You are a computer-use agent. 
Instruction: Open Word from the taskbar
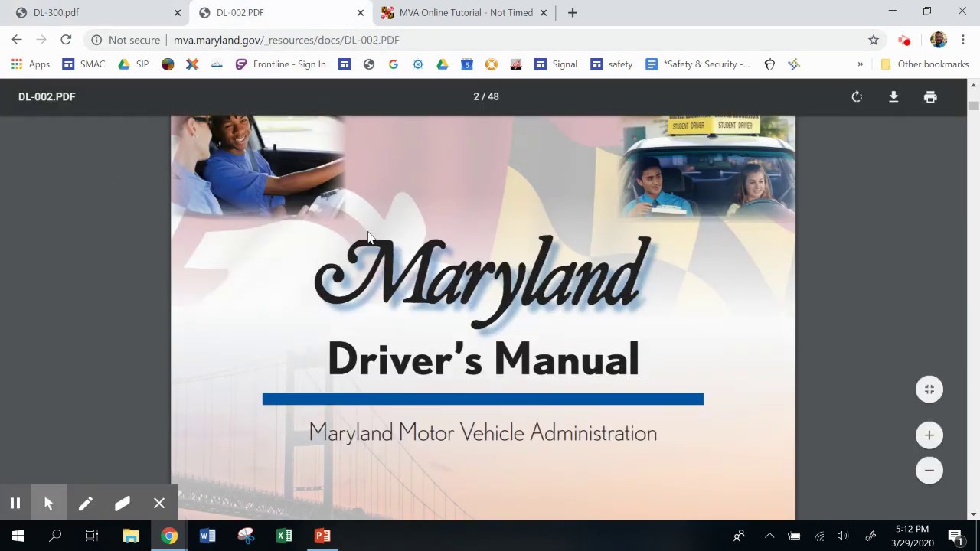pos(207,536)
